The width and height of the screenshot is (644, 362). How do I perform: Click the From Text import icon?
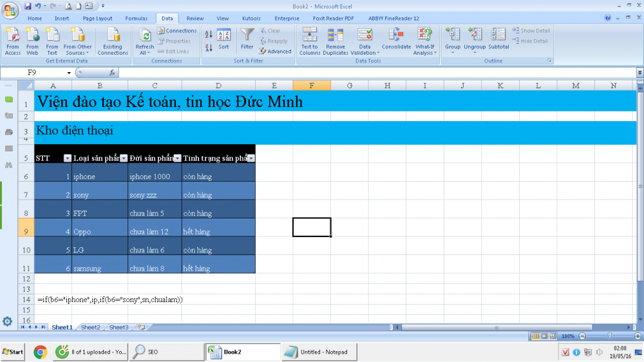(x=52, y=41)
